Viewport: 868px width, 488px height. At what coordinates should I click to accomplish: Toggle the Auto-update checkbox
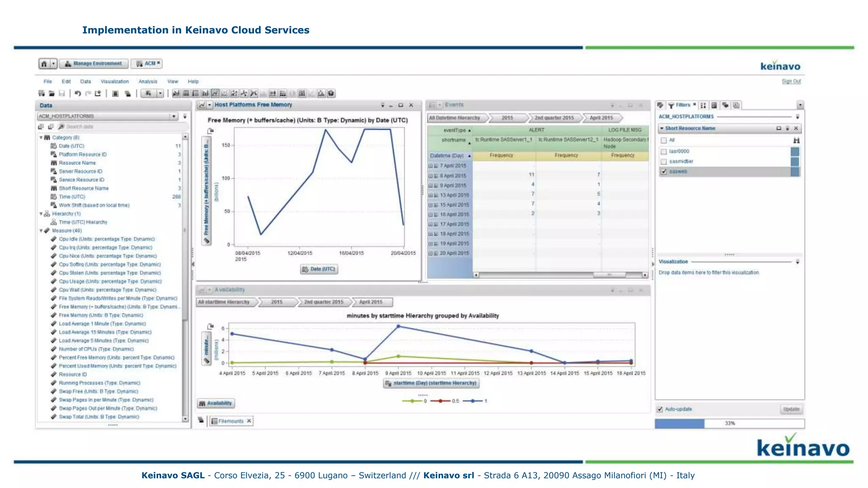pos(660,409)
